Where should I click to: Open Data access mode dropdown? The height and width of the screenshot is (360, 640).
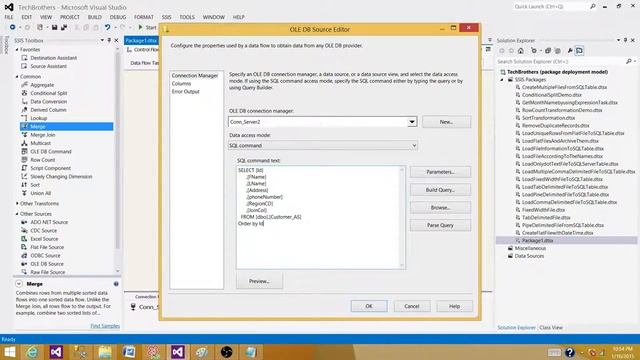click(x=414, y=145)
